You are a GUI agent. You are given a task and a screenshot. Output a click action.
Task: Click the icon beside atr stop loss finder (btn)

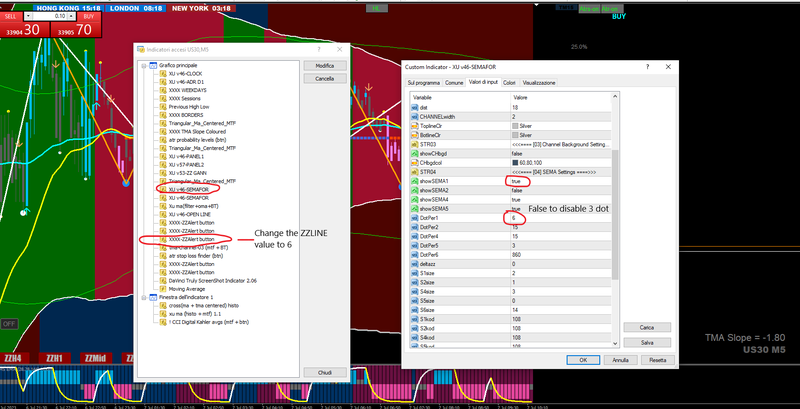(x=163, y=256)
